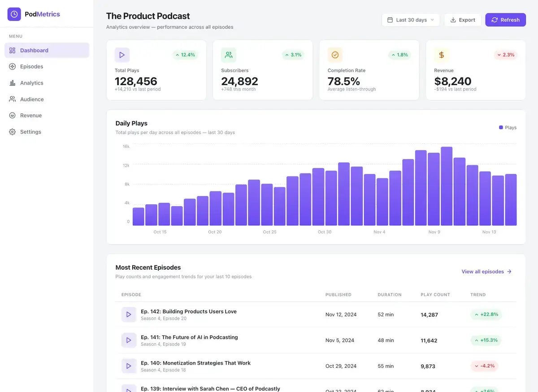
Task: Play Ep. 141 The Future of AI in Podcasting
Action: pyautogui.click(x=129, y=340)
